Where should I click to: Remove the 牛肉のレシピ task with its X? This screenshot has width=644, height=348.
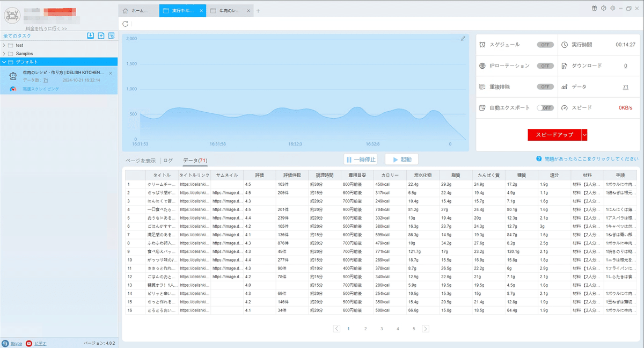111,73
